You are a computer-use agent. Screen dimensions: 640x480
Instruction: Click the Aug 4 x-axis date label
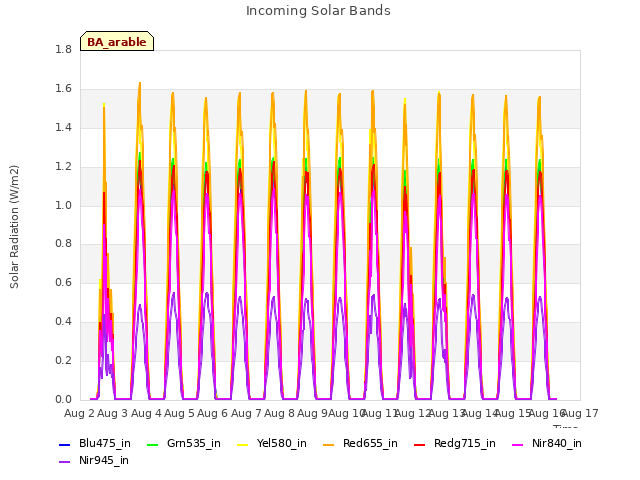coord(146,413)
